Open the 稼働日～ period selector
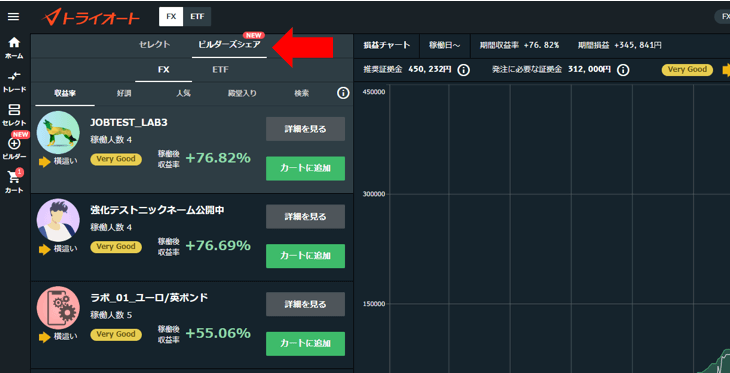 445,45
